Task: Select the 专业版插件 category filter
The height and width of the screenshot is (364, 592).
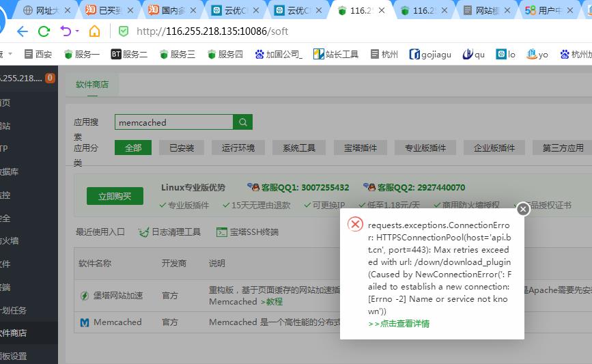Action: click(x=425, y=148)
